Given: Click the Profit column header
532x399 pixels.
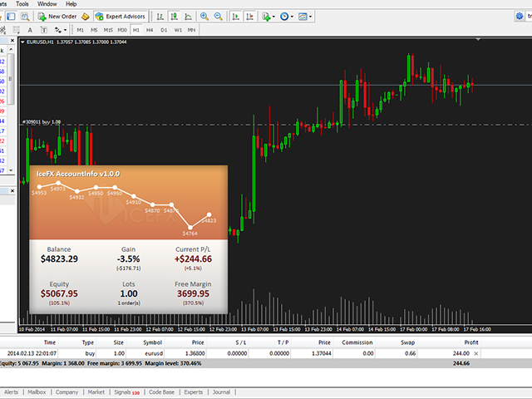Looking at the screenshot, I should click(x=471, y=342).
